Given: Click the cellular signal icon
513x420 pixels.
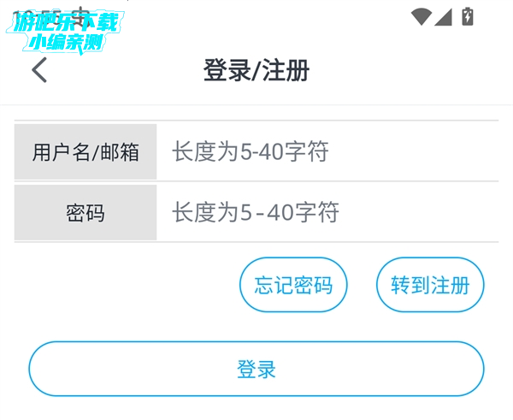Looking at the screenshot, I should pyautogui.click(x=443, y=16).
